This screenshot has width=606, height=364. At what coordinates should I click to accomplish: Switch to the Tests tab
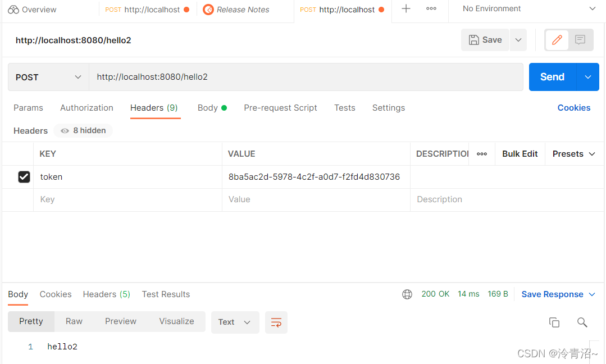pyautogui.click(x=344, y=108)
